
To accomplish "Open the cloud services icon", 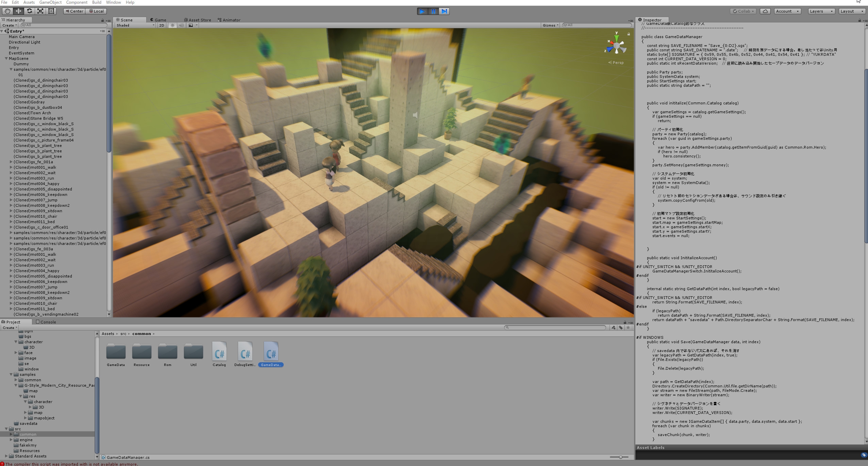I will pos(765,11).
